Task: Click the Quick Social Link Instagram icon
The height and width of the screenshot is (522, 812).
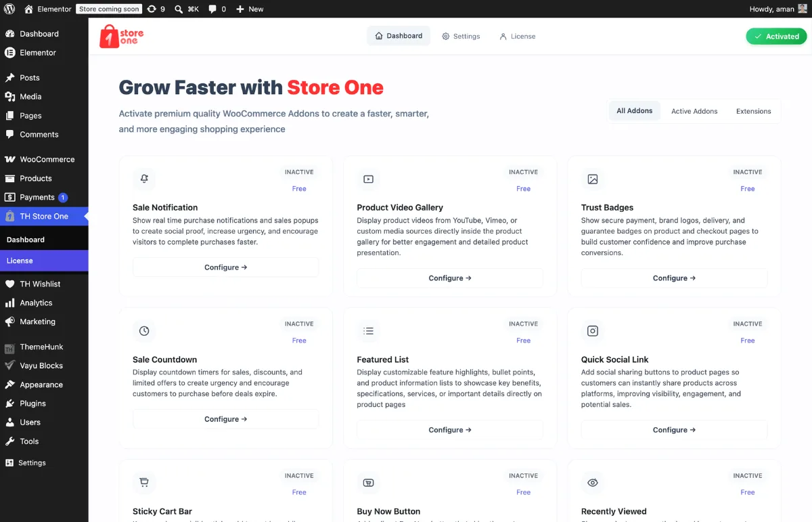Action: pyautogui.click(x=593, y=331)
